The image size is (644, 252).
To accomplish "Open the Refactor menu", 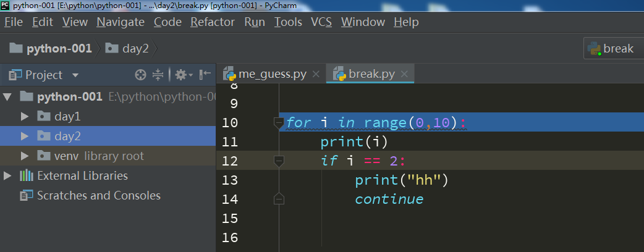I will [213, 22].
